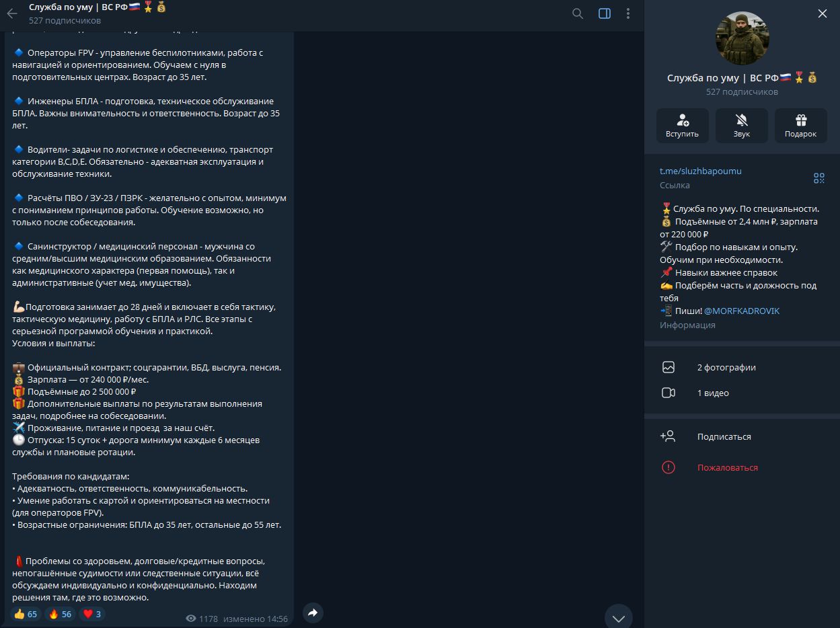
Task: Select the search magnifier icon
Action: coord(577,13)
